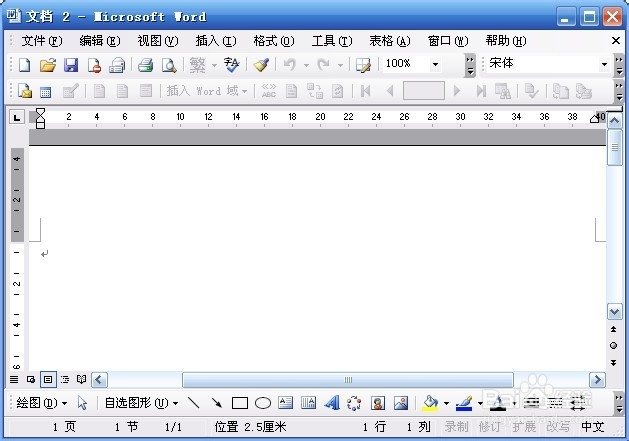This screenshot has height=441, width=629.
Task: Select the Oval drawing tool
Action: [x=263, y=403]
